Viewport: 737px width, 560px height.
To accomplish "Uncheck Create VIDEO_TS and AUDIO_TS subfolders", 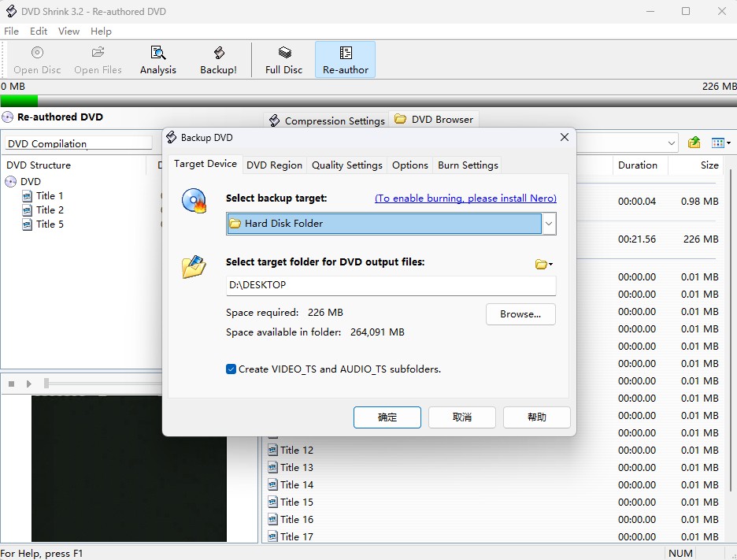I will (231, 369).
